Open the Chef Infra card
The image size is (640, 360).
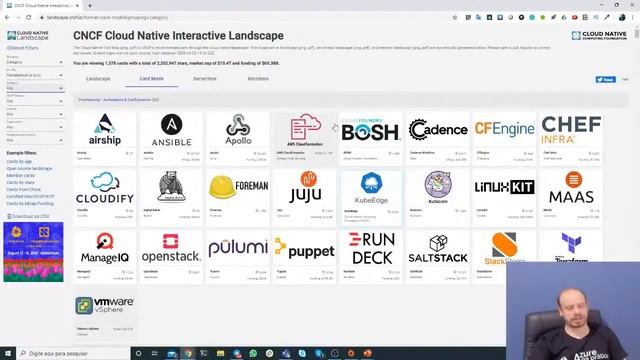(571, 138)
